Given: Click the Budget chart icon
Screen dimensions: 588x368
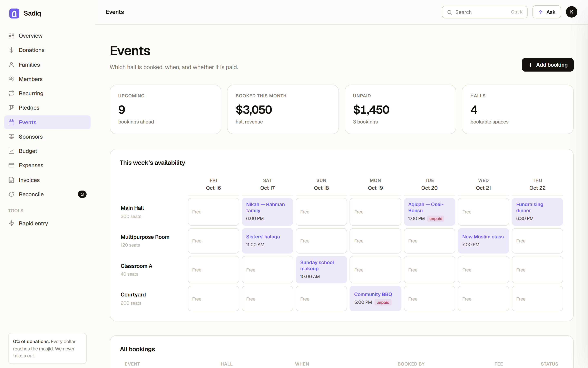Looking at the screenshot, I should [x=11, y=151].
